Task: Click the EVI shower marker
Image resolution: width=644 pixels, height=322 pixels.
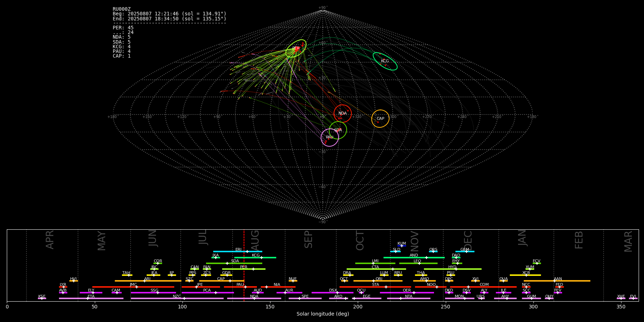Action: coord(633,298)
